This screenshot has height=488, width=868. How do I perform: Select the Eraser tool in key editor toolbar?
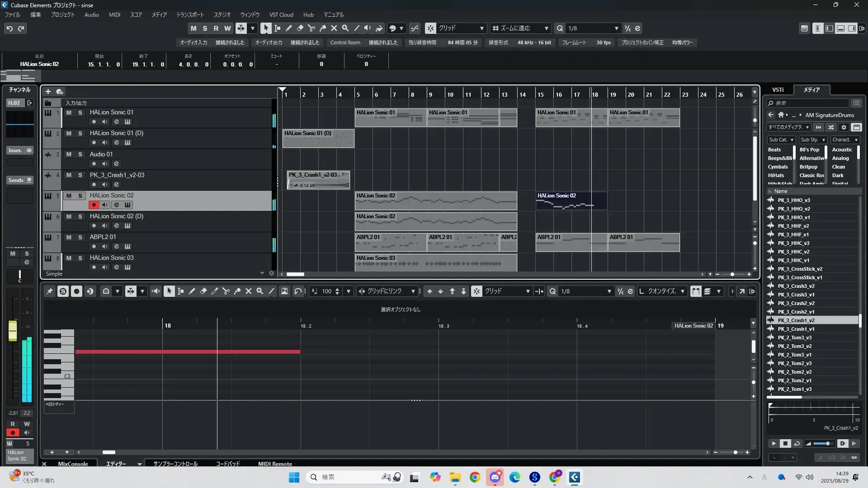pos(203,291)
